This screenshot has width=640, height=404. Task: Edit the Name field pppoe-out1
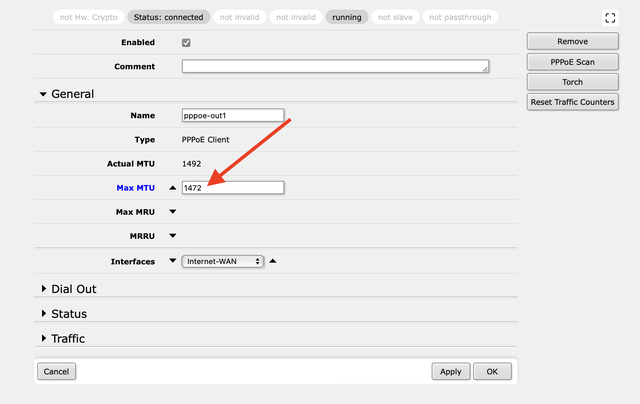point(233,115)
